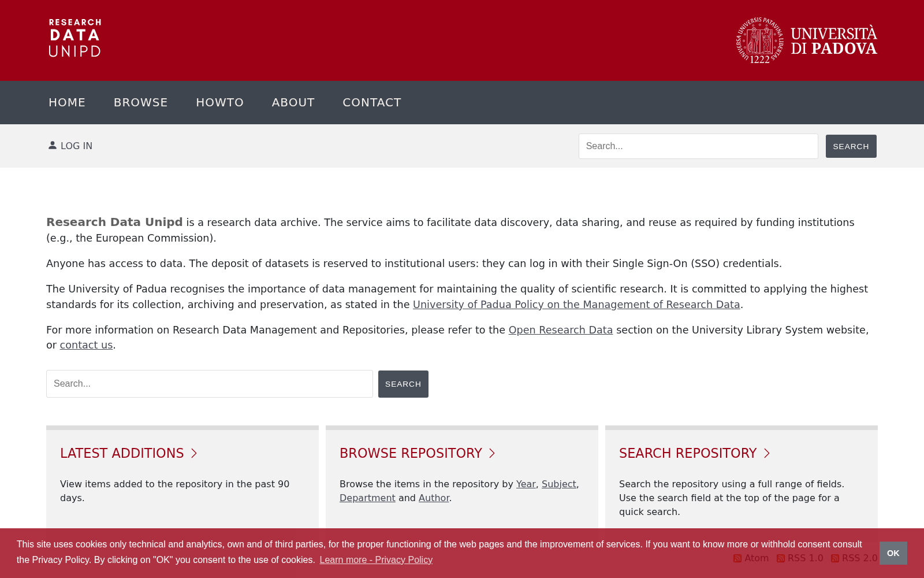Open the Latest Additions heading link
This screenshot has width=924, height=578.
[x=122, y=453]
